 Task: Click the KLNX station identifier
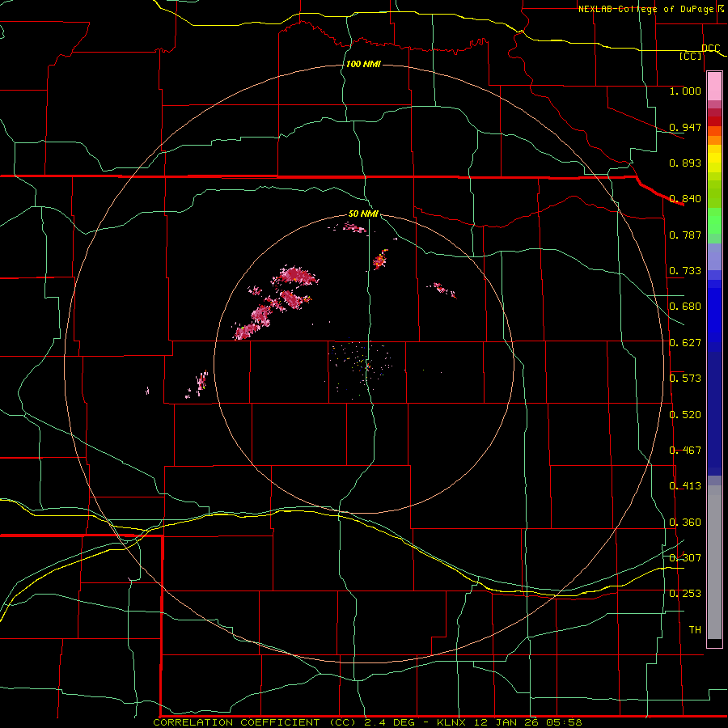451,722
